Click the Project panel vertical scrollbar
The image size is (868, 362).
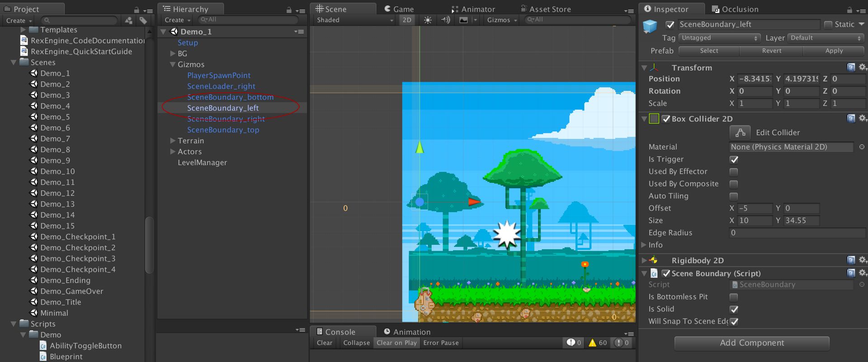tap(149, 244)
